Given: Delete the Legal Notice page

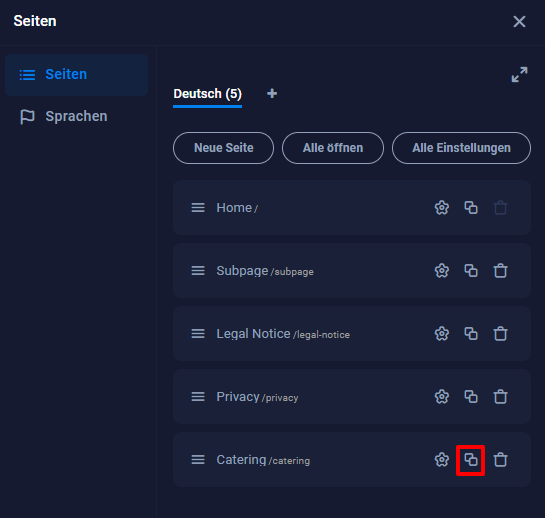Looking at the screenshot, I should pyautogui.click(x=501, y=334).
